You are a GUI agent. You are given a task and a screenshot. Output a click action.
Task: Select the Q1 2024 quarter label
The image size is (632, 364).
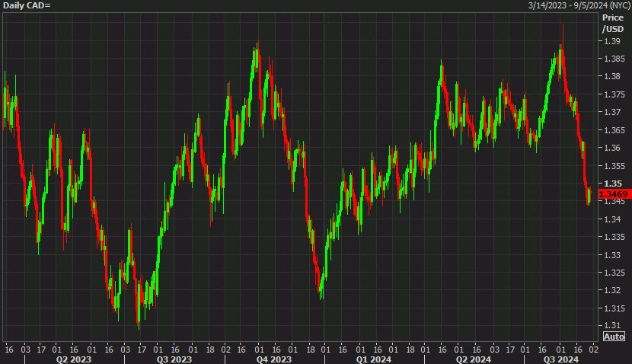(374, 359)
